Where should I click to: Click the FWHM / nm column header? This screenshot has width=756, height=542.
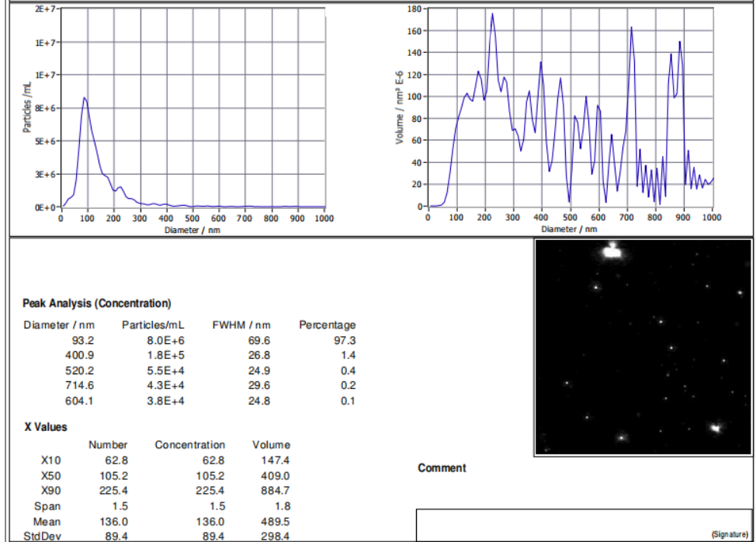click(x=241, y=325)
